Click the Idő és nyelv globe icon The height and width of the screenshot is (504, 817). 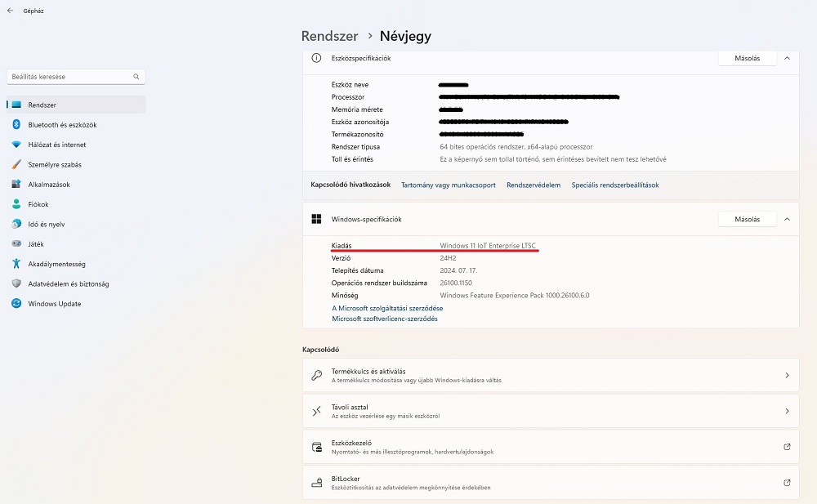(x=16, y=224)
